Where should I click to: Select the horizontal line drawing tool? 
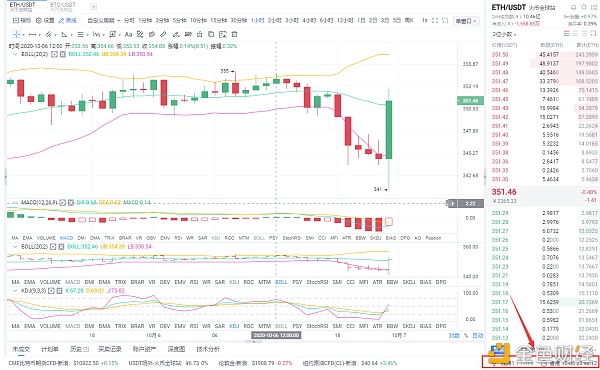click(x=33, y=34)
